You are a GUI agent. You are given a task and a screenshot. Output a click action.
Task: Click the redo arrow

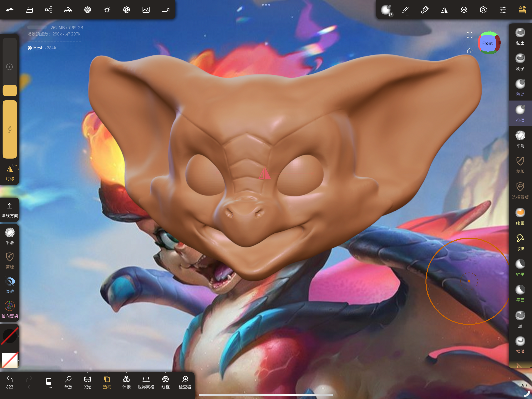[29, 382]
